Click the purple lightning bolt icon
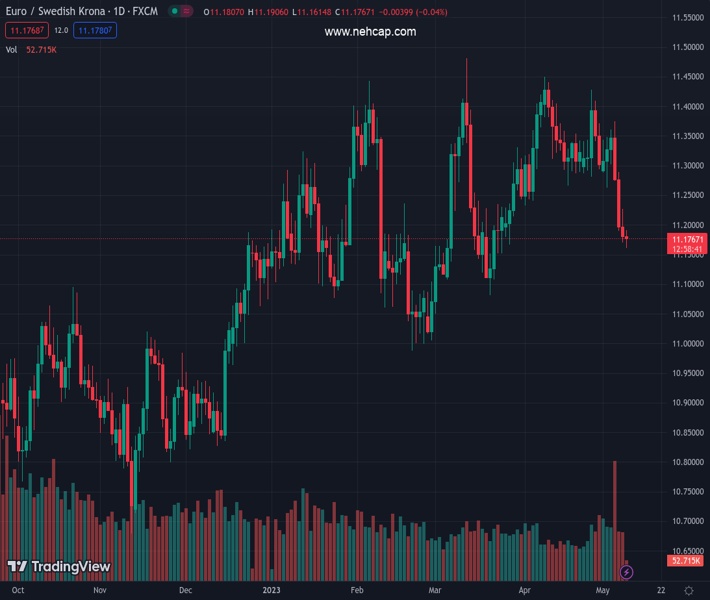This screenshot has height=600, width=710. (x=626, y=572)
